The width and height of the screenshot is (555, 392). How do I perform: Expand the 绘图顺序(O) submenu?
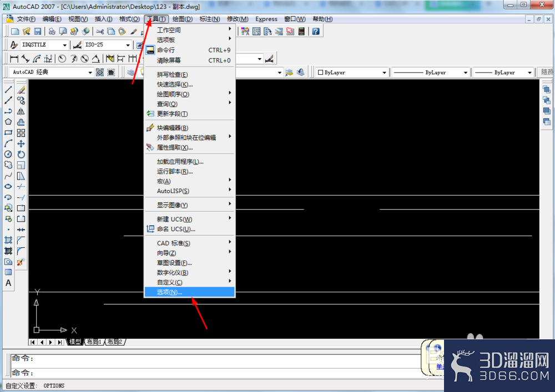pos(189,94)
